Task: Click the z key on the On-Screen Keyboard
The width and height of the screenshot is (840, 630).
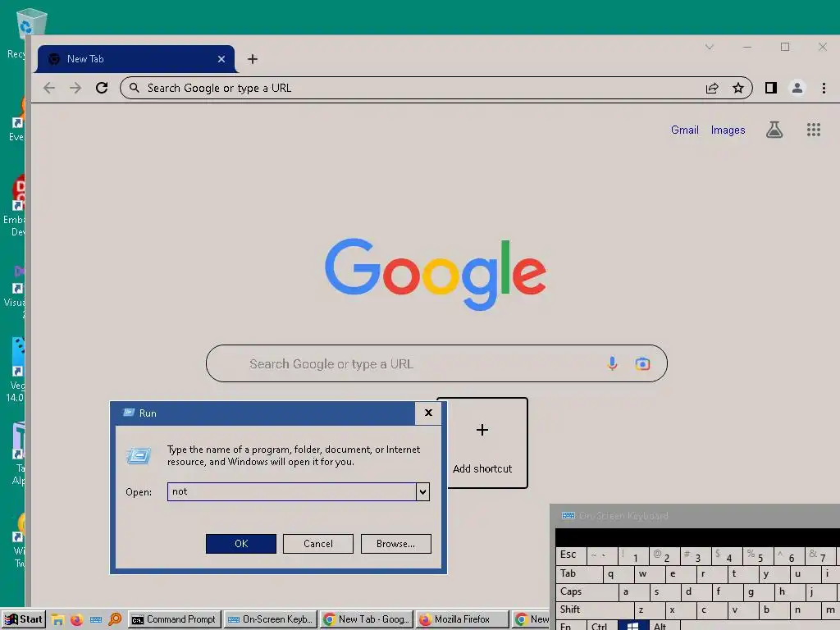Action: (x=650, y=609)
